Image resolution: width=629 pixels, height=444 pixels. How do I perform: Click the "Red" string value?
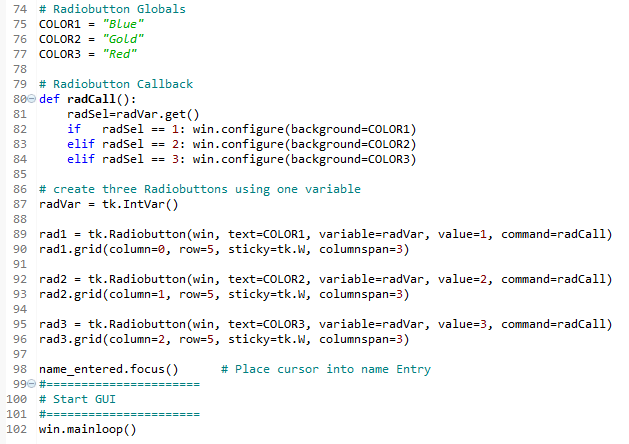[120, 54]
